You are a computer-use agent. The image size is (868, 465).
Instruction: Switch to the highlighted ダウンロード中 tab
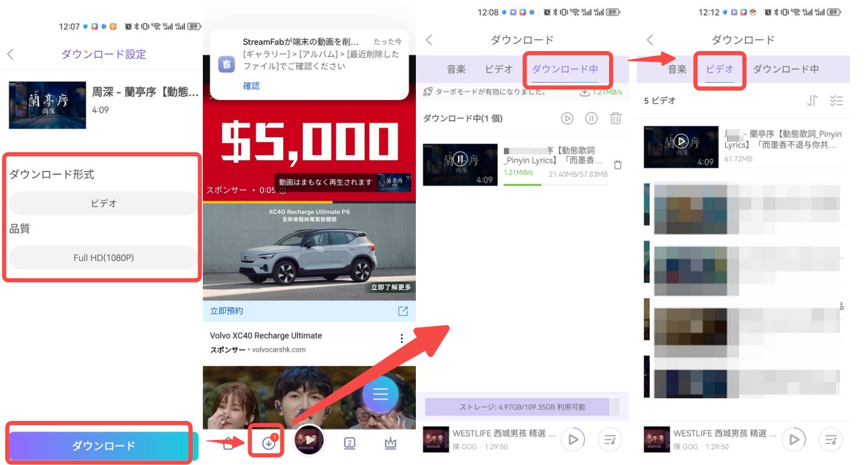click(x=565, y=69)
